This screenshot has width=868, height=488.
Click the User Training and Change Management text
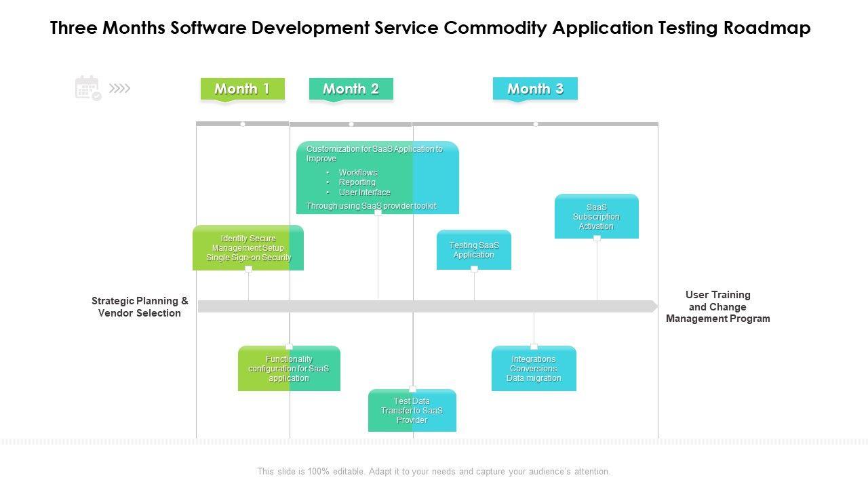(717, 307)
